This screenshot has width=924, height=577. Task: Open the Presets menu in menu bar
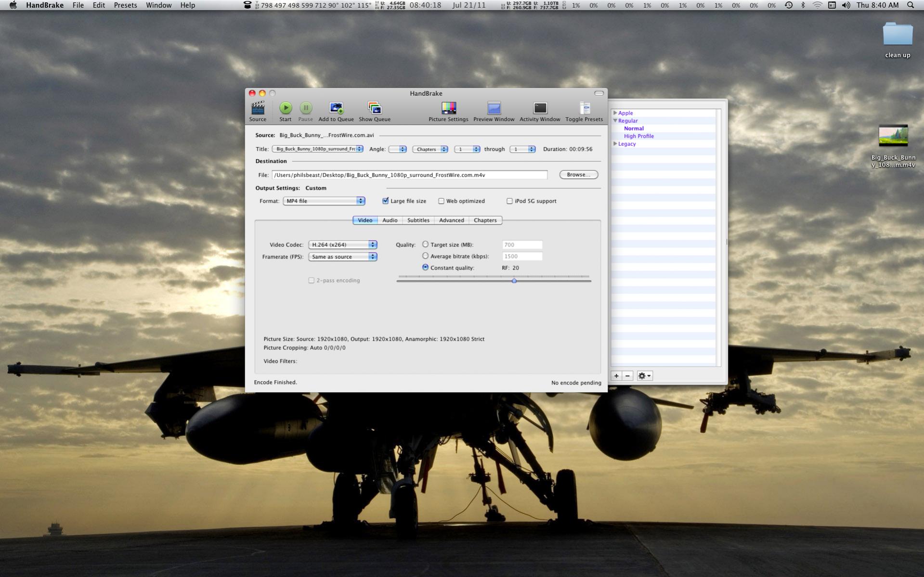pyautogui.click(x=125, y=5)
